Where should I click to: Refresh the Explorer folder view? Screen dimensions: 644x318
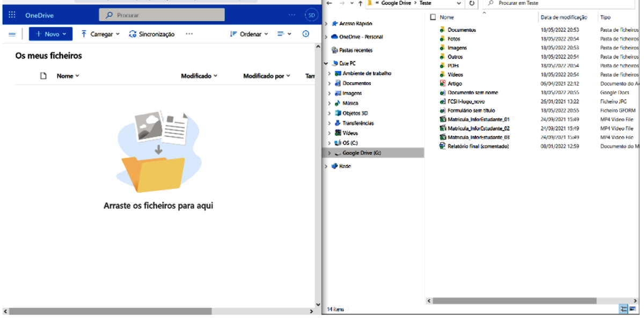click(472, 3)
